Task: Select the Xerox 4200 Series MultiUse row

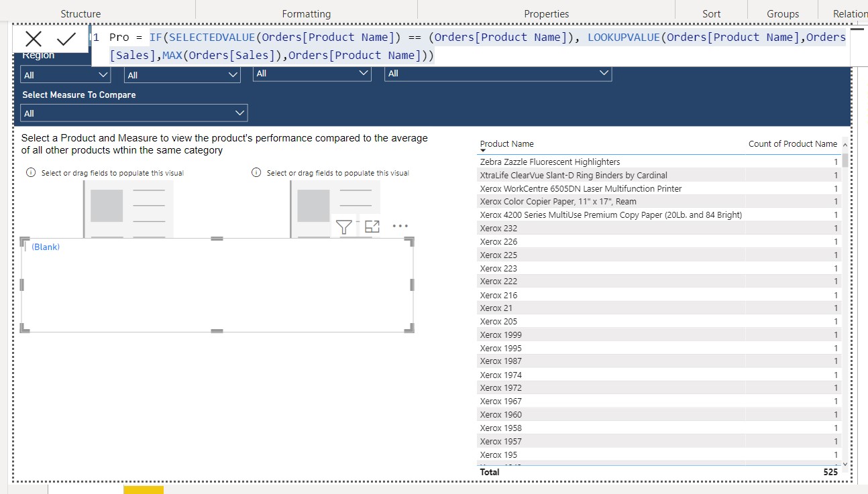Action: (x=659, y=215)
